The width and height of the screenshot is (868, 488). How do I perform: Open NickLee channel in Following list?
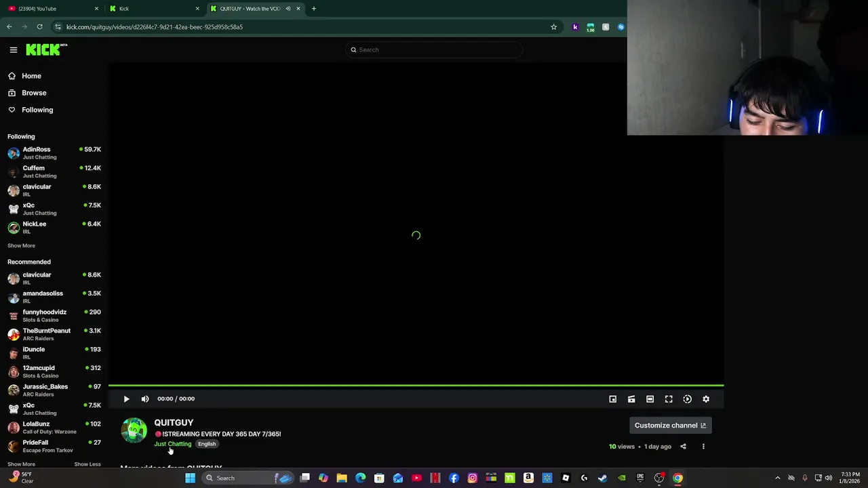pos(54,228)
